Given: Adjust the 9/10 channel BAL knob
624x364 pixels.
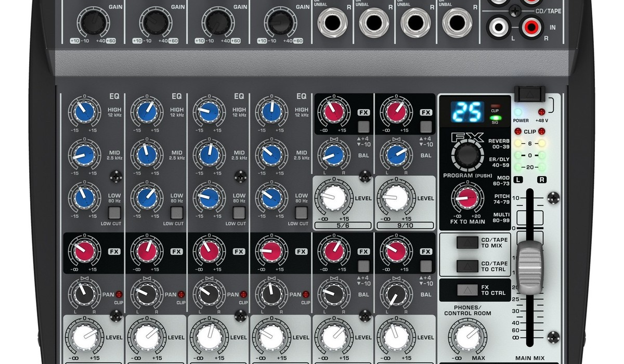Looking at the screenshot, I should (396, 154).
